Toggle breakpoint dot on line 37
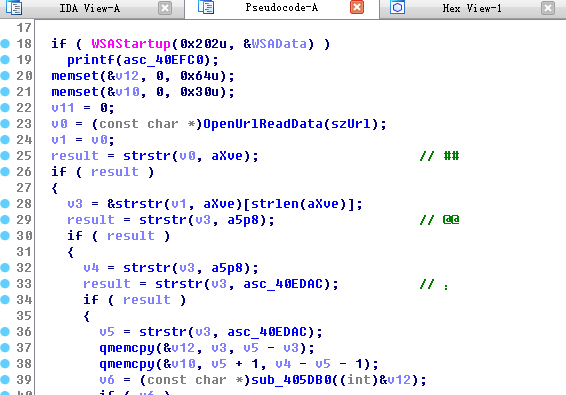 (x=5, y=347)
